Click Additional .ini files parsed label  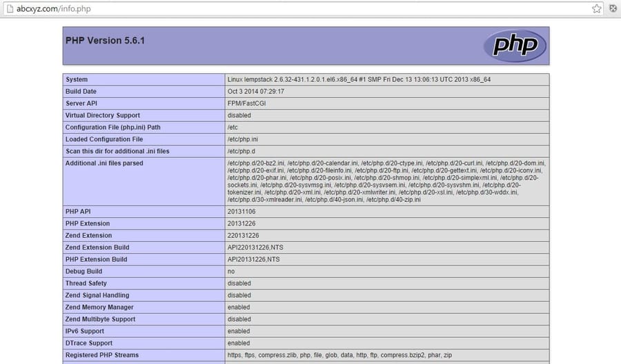104,163
